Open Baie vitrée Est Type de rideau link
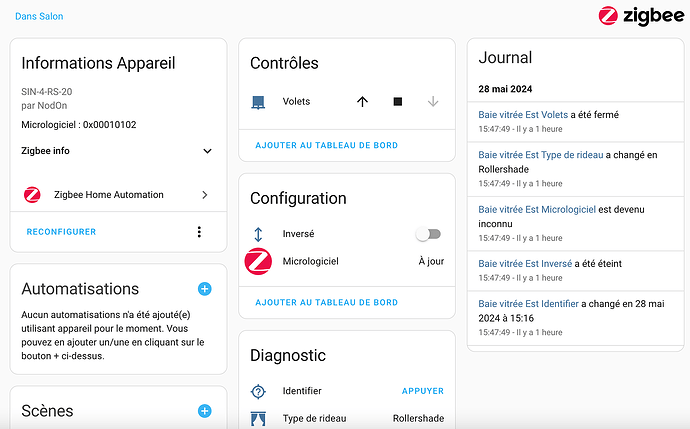Screen dimensions: 690x429 tap(541, 155)
